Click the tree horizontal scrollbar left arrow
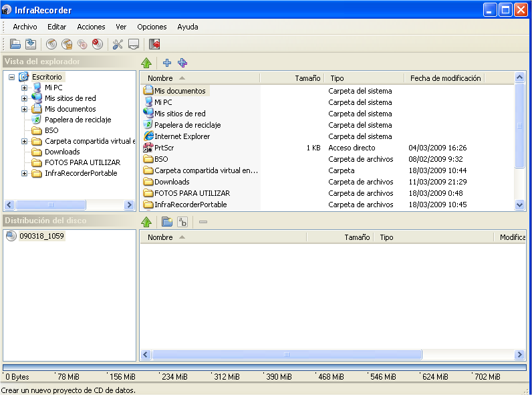 pos(9,205)
